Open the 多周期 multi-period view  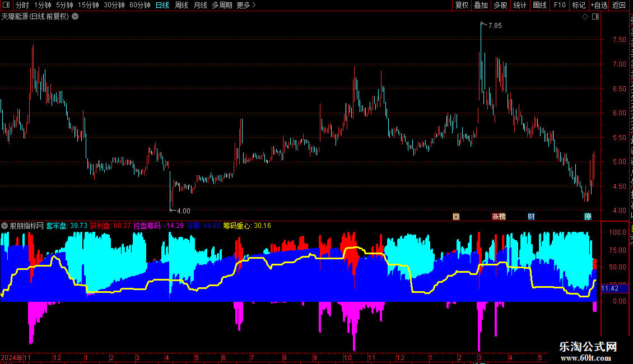[x=222, y=5]
